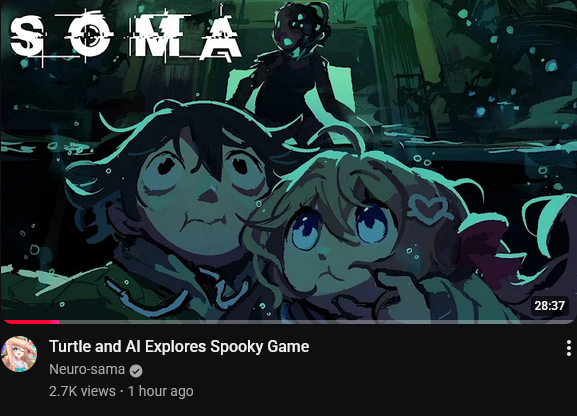Click the blonde girl's blue eyes in thumbnail
This screenshot has width=577, height=416.
click(340, 225)
